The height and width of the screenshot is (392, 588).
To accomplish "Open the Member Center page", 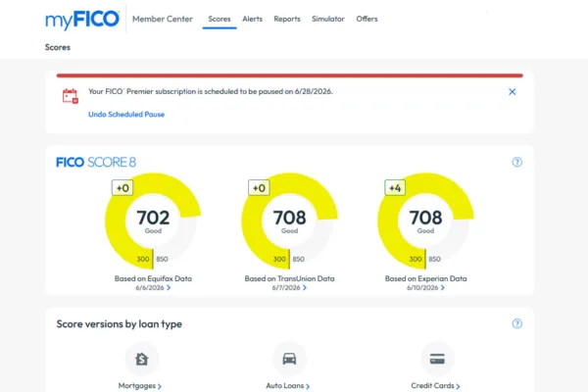I will pos(163,19).
